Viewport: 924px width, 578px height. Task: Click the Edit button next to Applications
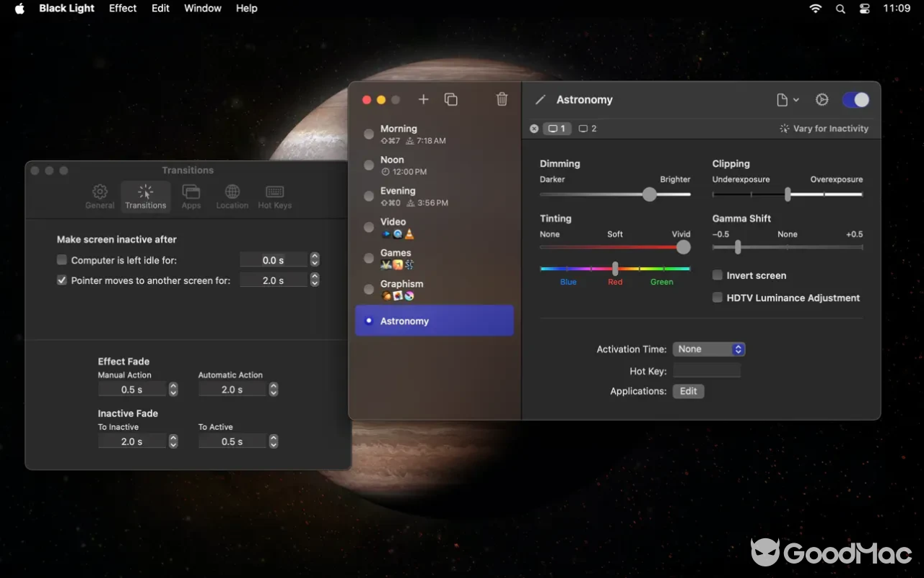tap(688, 391)
